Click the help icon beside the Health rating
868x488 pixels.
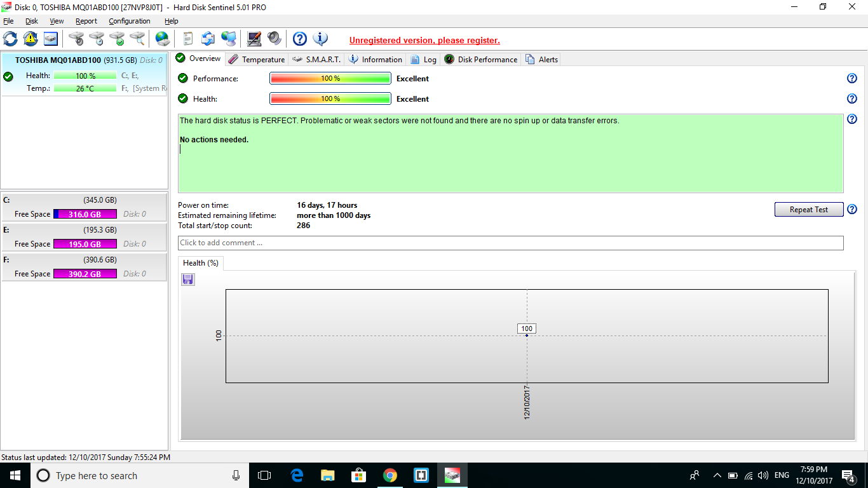(x=852, y=98)
